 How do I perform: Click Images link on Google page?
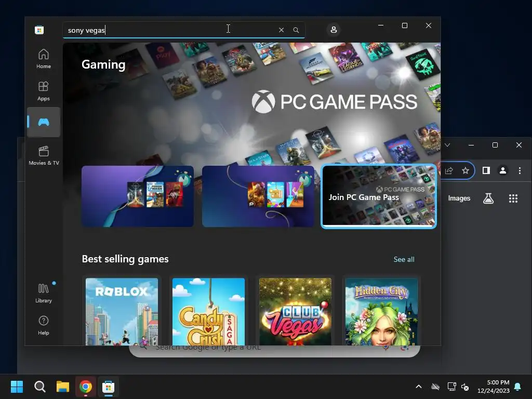[x=459, y=198]
